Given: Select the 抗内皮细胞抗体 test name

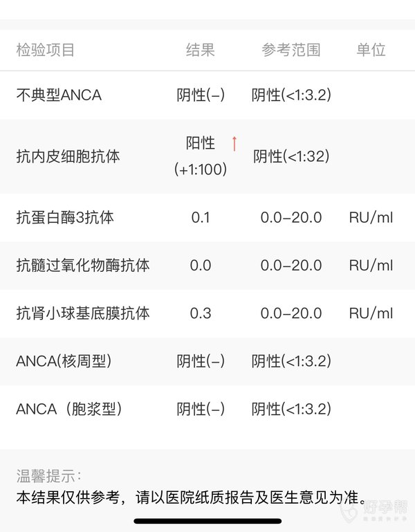Looking at the screenshot, I should point(68,156).
